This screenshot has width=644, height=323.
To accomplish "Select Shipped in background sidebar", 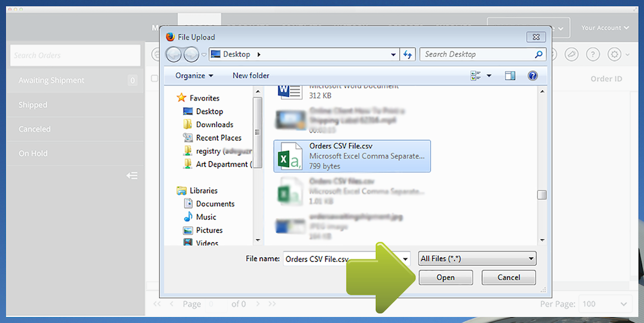I will 75,105.
